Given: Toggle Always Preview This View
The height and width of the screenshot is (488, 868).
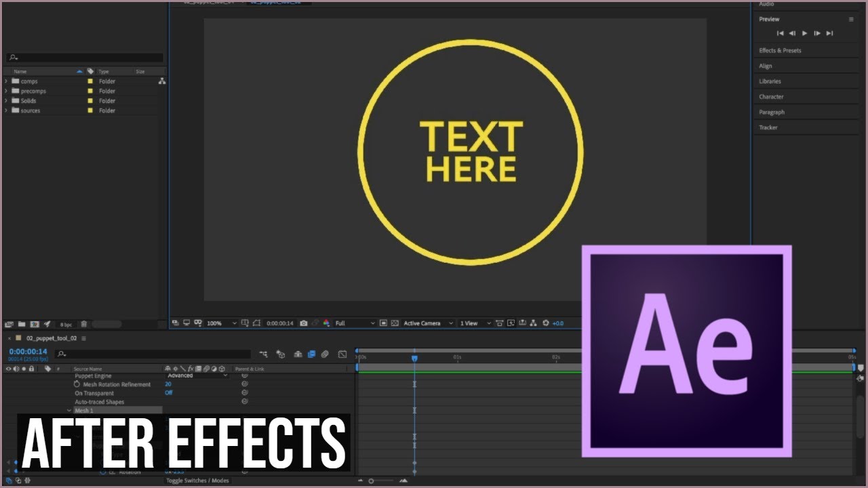Looking at the screenshot, I should click(174, 323).
